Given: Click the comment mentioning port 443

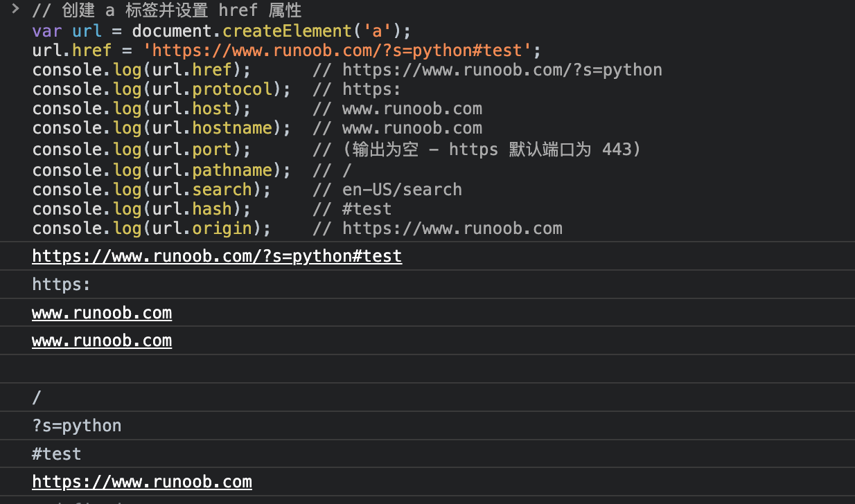Looking at the screenshot, I should (477, 150).
